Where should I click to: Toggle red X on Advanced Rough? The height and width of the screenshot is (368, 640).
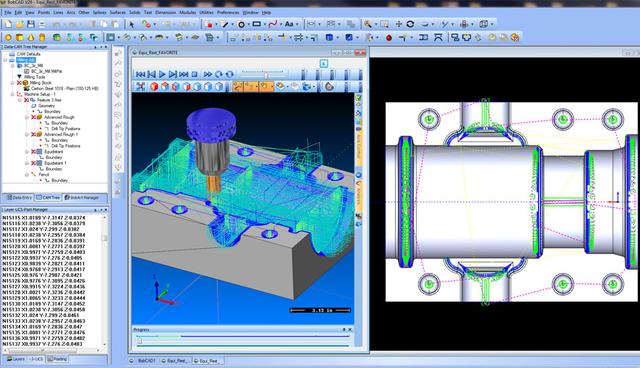(x=34, y=117)
